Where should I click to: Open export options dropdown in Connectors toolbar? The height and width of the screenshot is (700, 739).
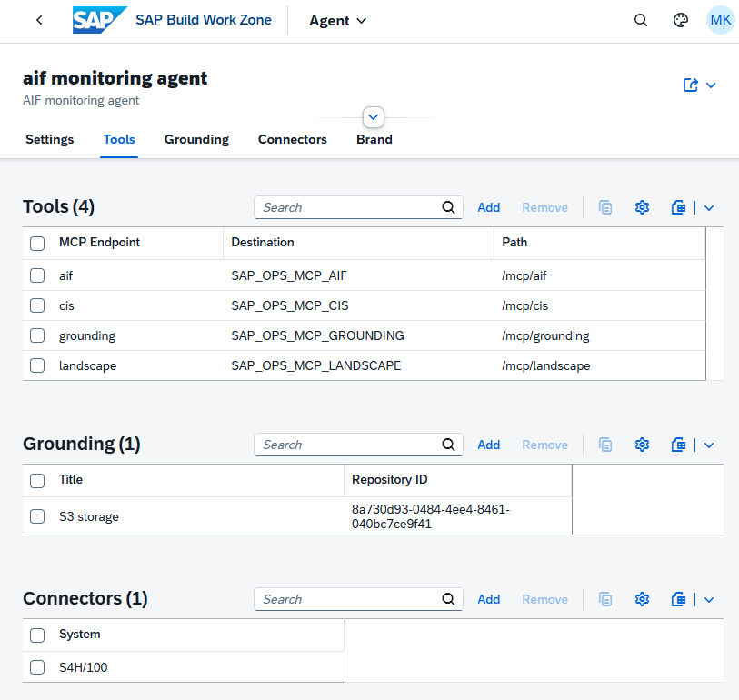click(709, 599)
